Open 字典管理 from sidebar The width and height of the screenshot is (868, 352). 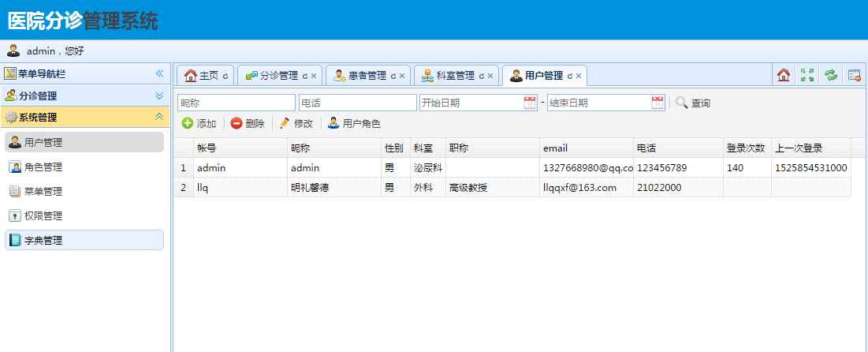point(84,240)
